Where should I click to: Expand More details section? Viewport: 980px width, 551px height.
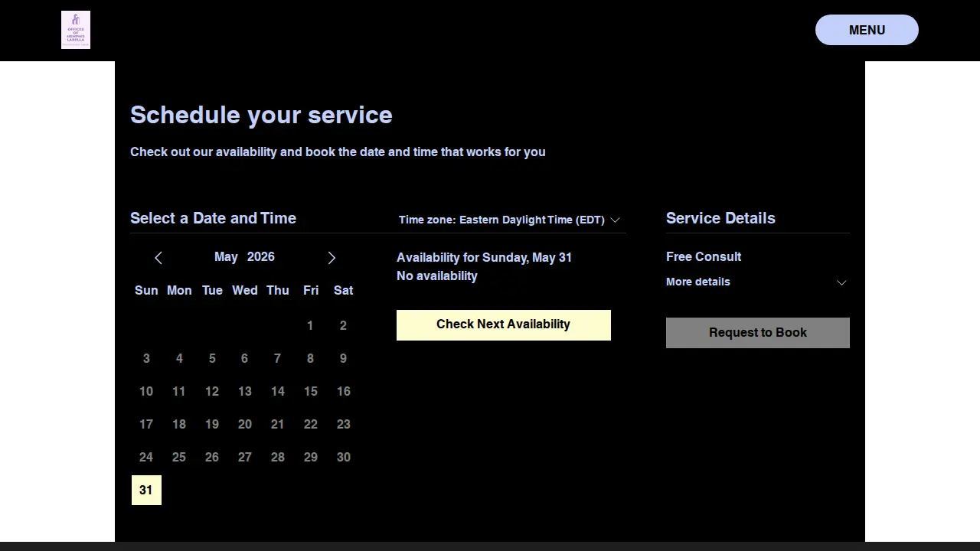(x=758, y=282)
